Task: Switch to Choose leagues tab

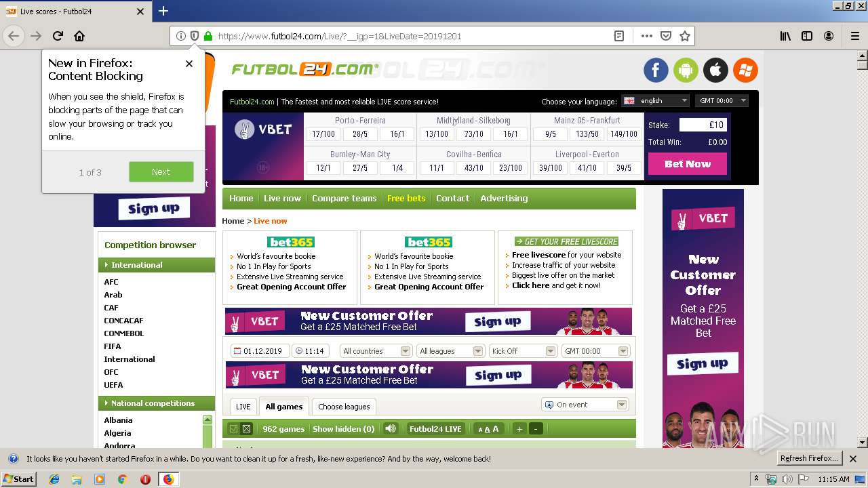Action: (x=344, y=407)
